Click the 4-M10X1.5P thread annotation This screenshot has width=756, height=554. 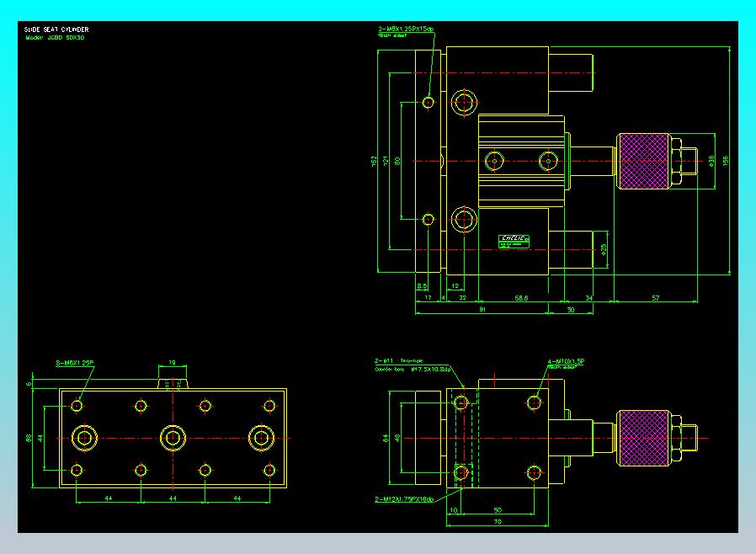(x=566, y=361)
